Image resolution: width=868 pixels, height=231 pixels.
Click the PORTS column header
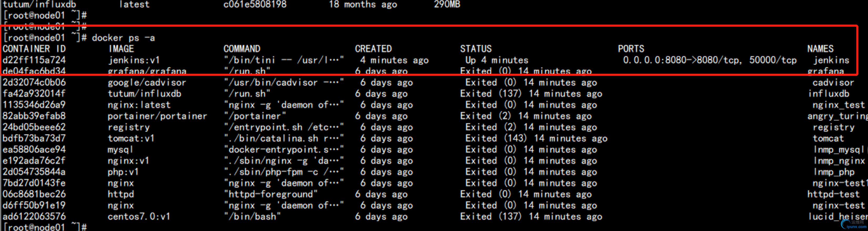pos(631,49)
